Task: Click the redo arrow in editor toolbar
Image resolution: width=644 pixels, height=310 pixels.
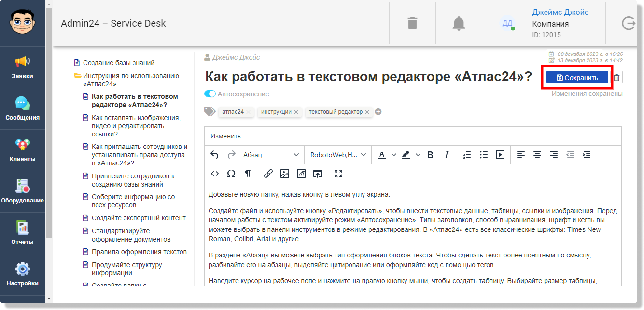Action: point(231,155)
